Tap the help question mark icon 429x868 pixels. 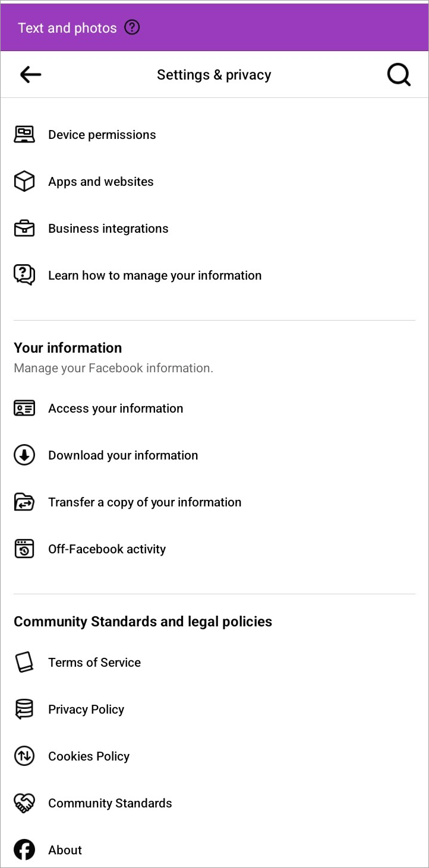click(132, 27)
